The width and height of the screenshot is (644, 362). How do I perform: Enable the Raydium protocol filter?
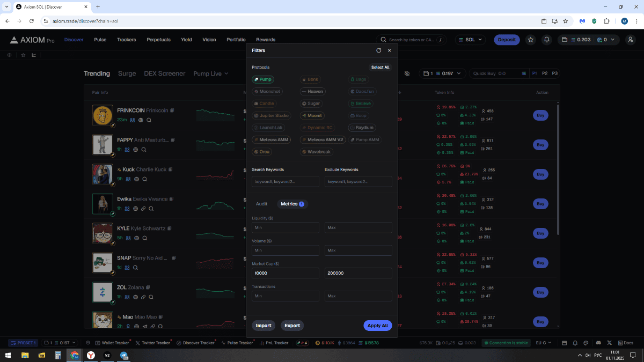pos(362,128)
